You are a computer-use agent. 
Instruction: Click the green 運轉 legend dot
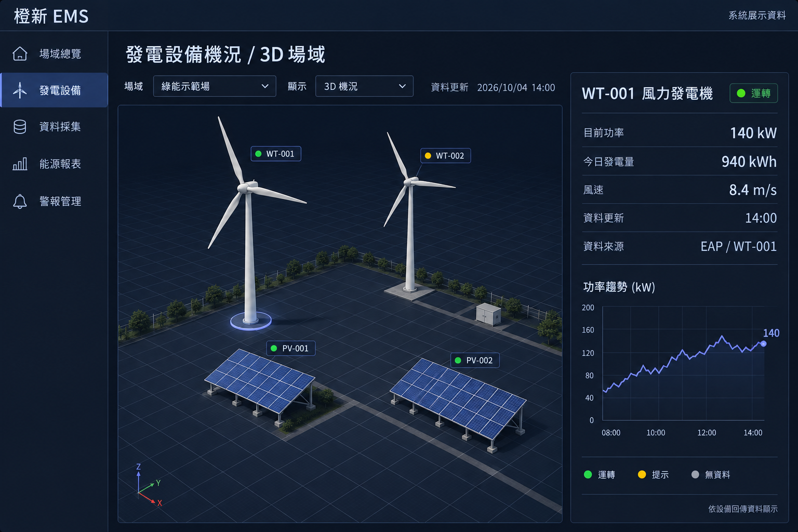[588, 474]
